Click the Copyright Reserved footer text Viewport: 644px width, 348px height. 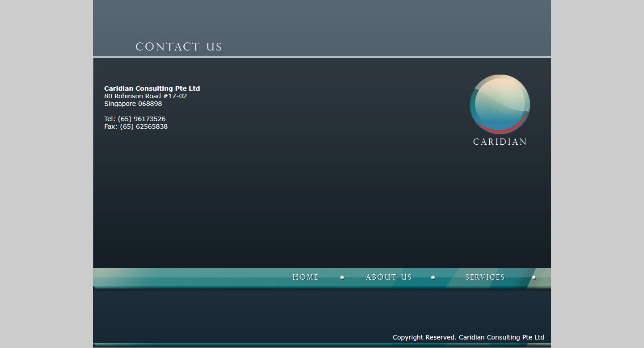pyautogui.click(x=468, y=337)
